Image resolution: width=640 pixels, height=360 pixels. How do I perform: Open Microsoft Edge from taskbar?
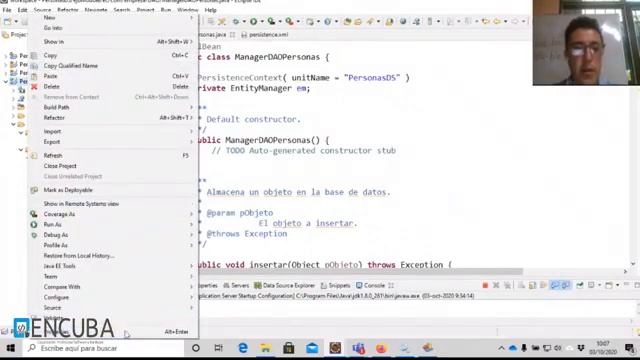click(243, 348)
